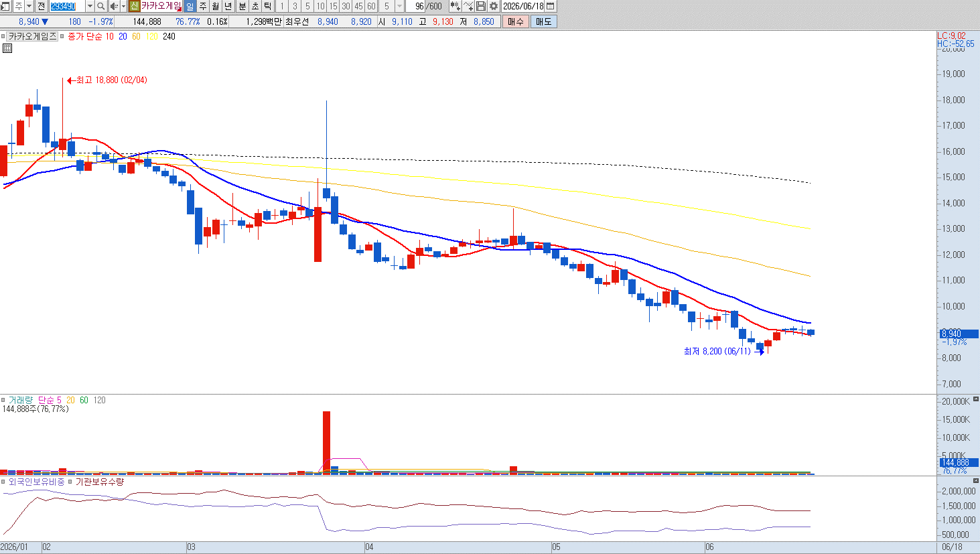
Task: Select the daily (일) period toggle
Action: tap(190, 6)
